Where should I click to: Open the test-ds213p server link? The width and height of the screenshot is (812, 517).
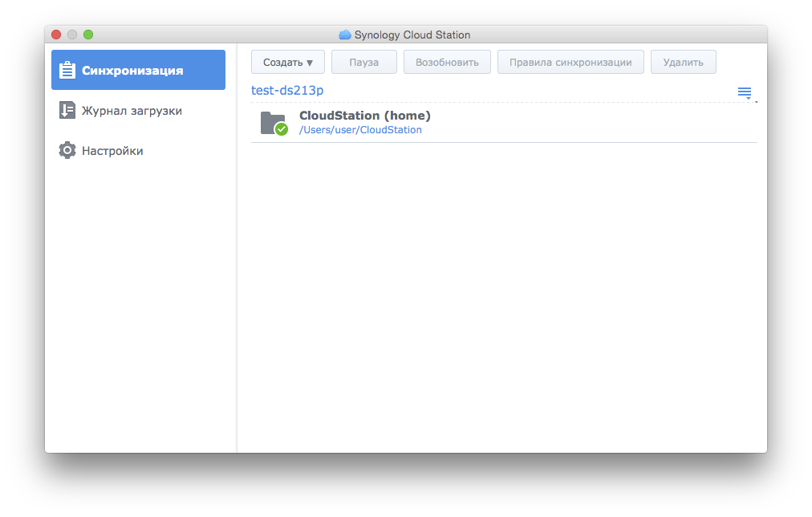click(x=287, y=90)
